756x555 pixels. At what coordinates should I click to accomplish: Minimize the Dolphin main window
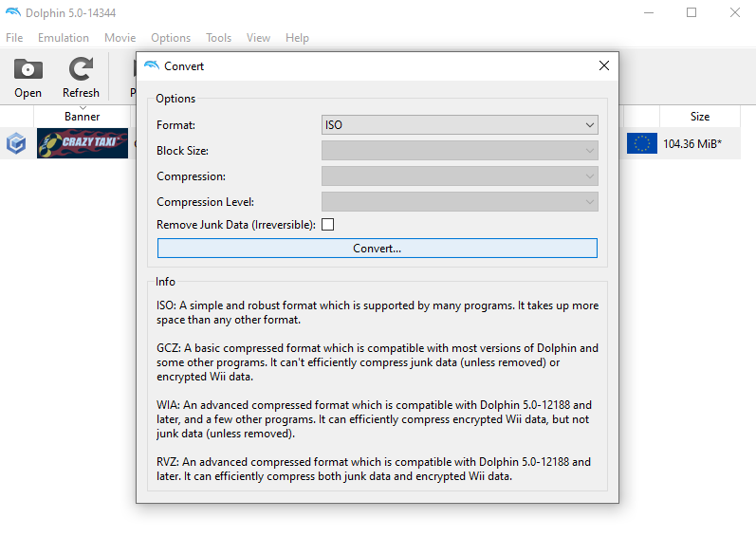point(649,12)
